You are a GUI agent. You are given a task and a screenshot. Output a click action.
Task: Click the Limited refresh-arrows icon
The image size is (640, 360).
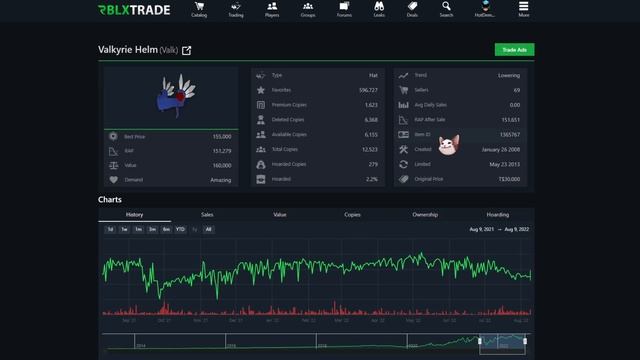click(x=403, y=164)
